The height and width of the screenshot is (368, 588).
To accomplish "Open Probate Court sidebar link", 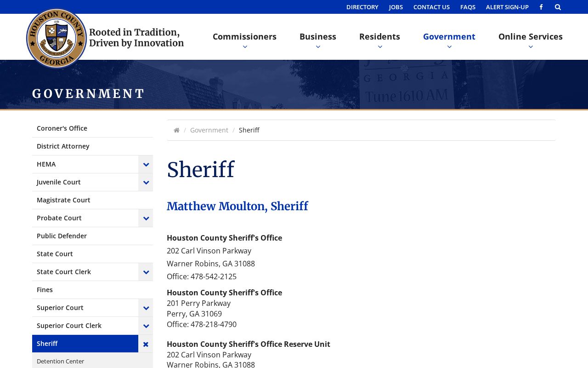I will tap(85, 218).
